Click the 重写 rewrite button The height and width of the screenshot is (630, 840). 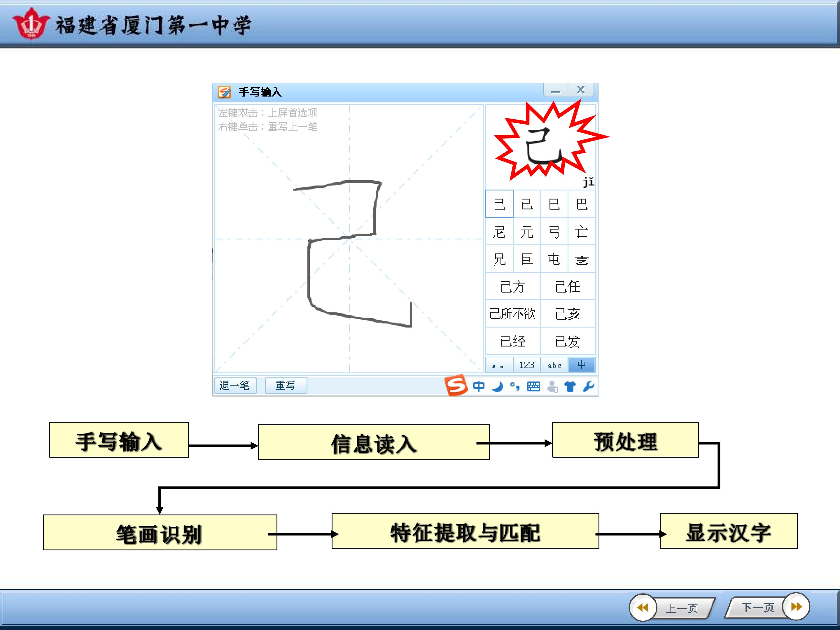coord(286,386)
